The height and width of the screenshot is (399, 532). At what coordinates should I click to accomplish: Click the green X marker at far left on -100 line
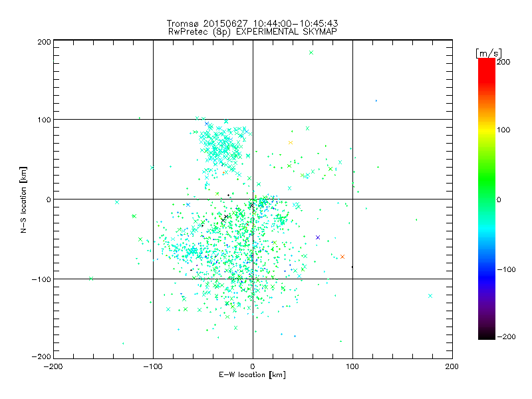tap(91, 279)
